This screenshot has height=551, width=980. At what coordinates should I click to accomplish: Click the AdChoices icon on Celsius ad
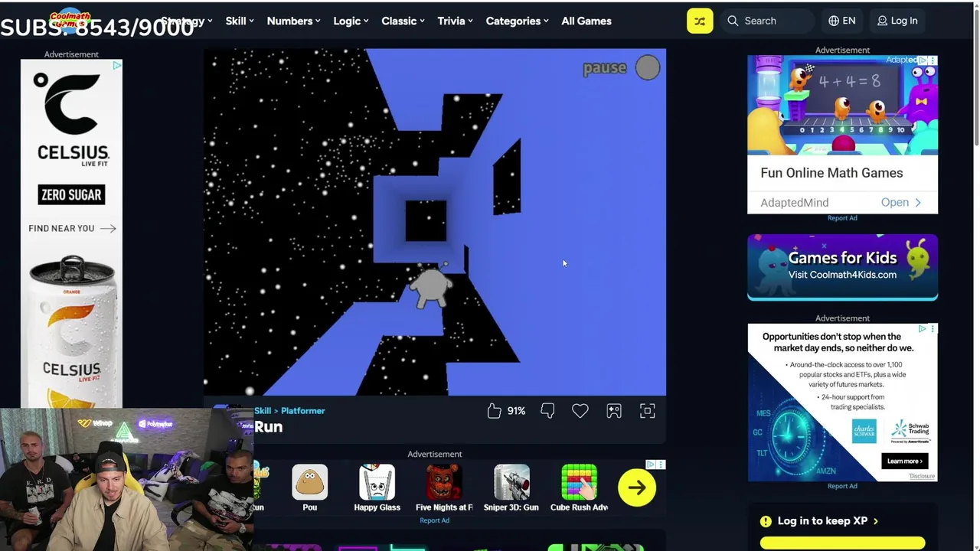point(117,65)
